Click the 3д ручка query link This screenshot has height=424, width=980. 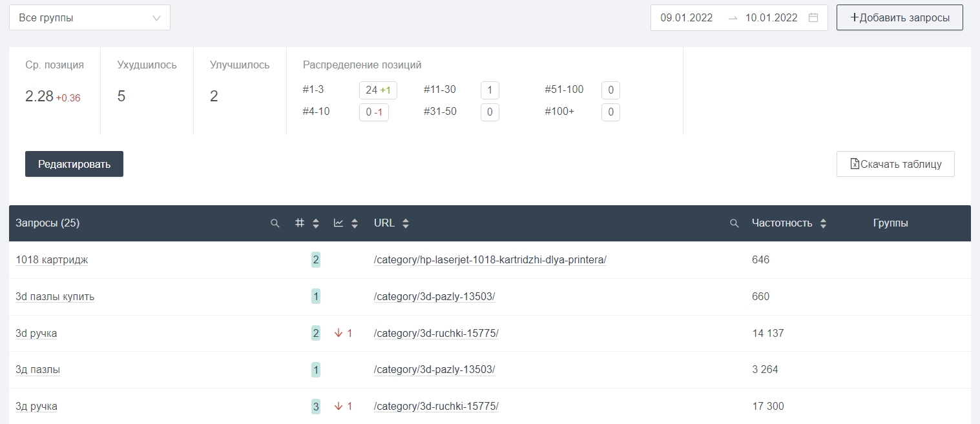[36, 407]
